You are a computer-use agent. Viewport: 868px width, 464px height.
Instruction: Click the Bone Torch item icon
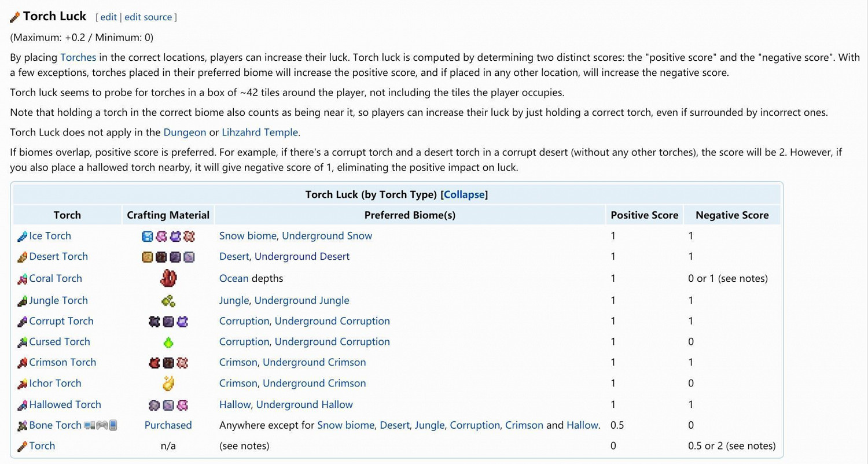pos(23,426)
